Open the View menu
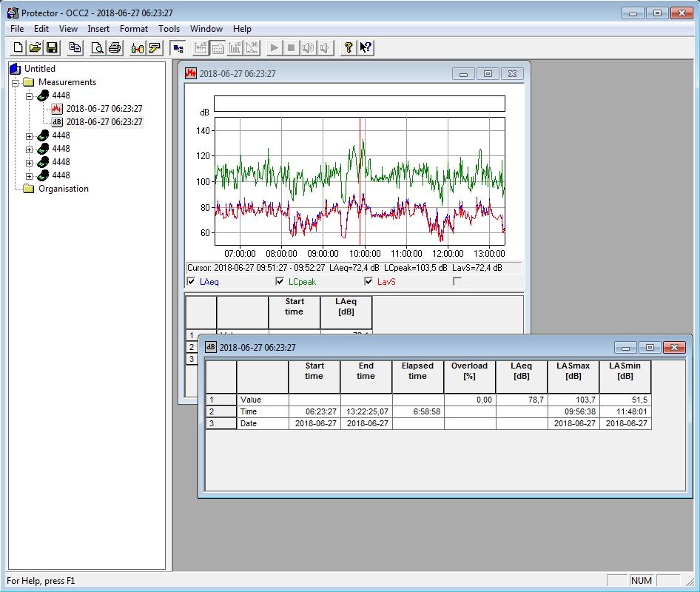700x592 pixels. (68, 29)
